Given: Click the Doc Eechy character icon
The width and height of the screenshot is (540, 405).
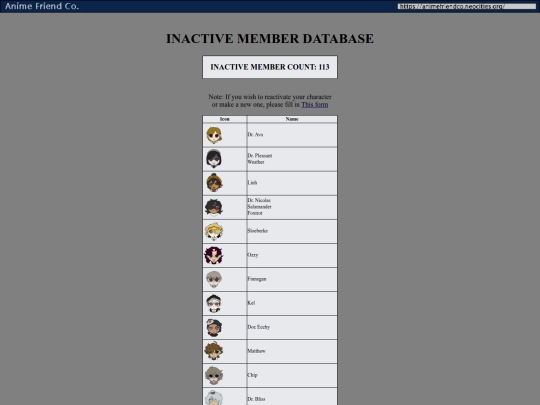Looking at the screenshot, I should [214, 328].
